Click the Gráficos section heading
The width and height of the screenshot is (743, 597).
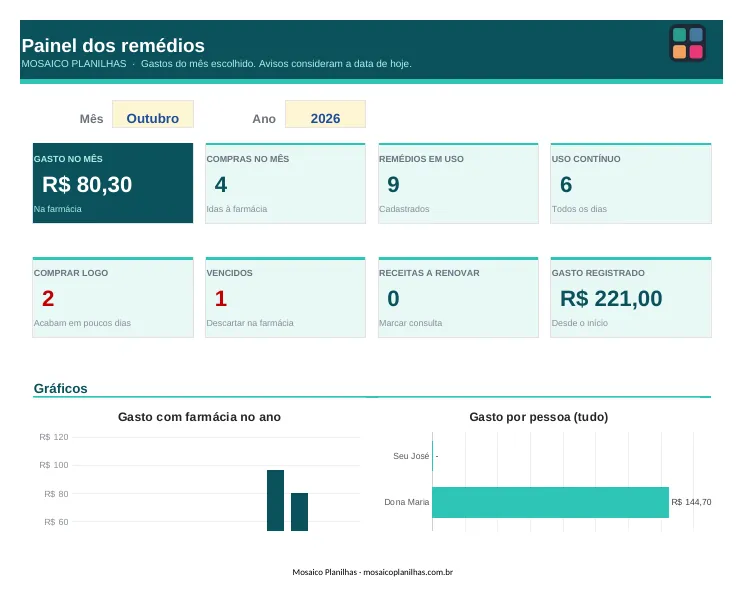coord(61,389)
